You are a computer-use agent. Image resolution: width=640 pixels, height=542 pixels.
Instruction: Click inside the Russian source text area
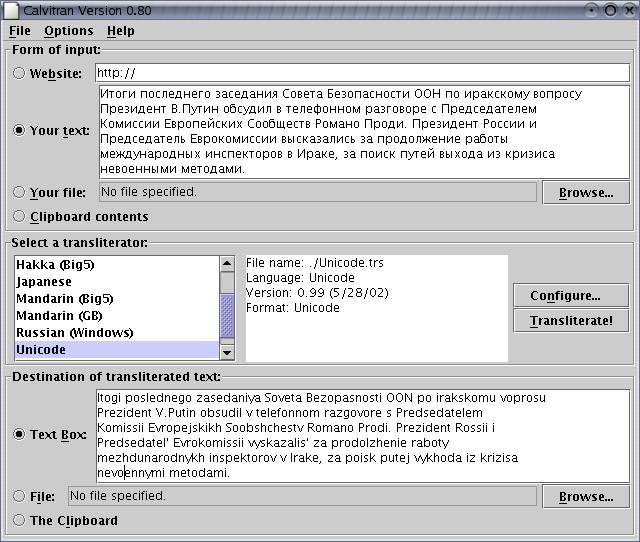(360, 132)
